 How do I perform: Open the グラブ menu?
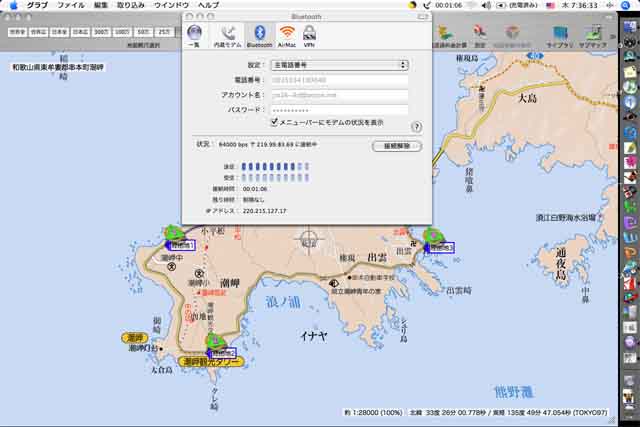pyautogui.click(x=37, y=5)
